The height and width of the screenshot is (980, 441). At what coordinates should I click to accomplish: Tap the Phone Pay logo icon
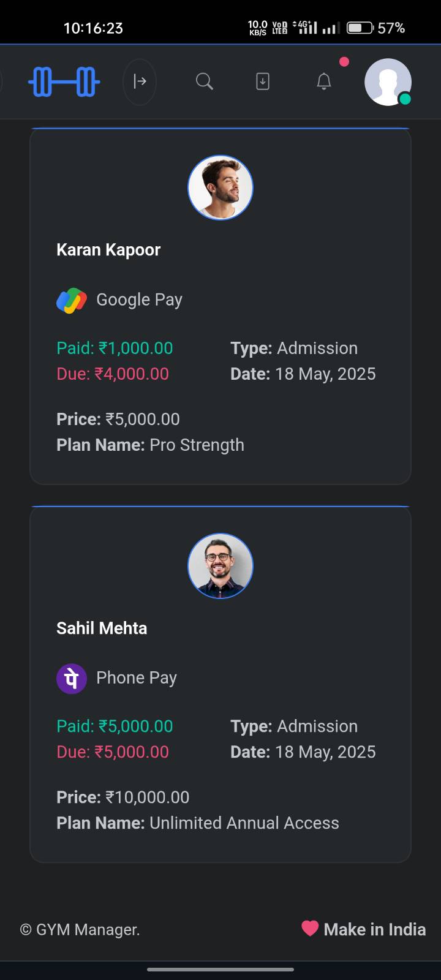coord(72,679)
